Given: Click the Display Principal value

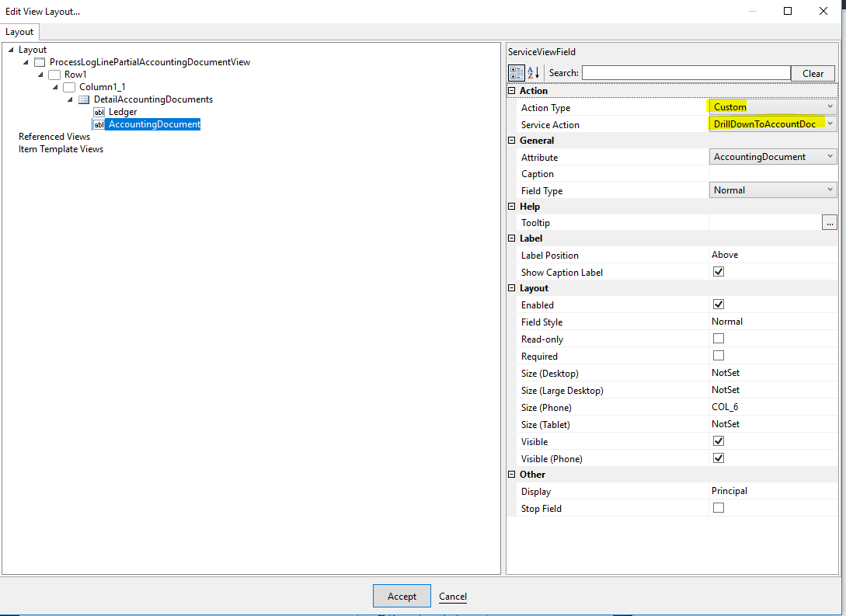Looking at the screenshot, I should (729, 491).
